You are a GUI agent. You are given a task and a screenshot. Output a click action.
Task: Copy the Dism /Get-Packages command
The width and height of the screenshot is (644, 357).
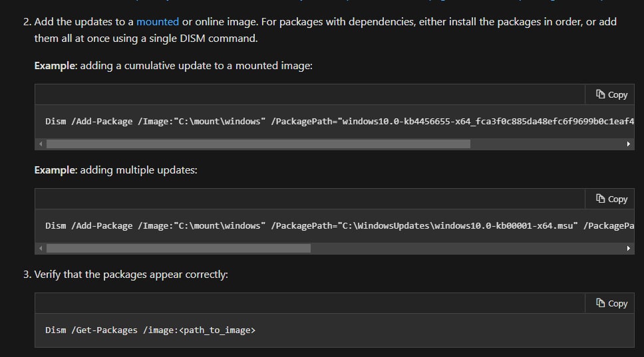point(611,304)
